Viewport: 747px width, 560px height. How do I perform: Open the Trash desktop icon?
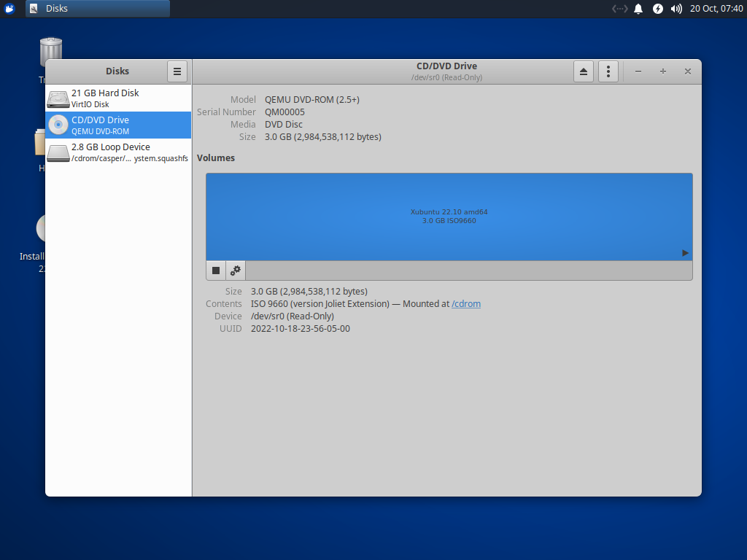[50, 51]
